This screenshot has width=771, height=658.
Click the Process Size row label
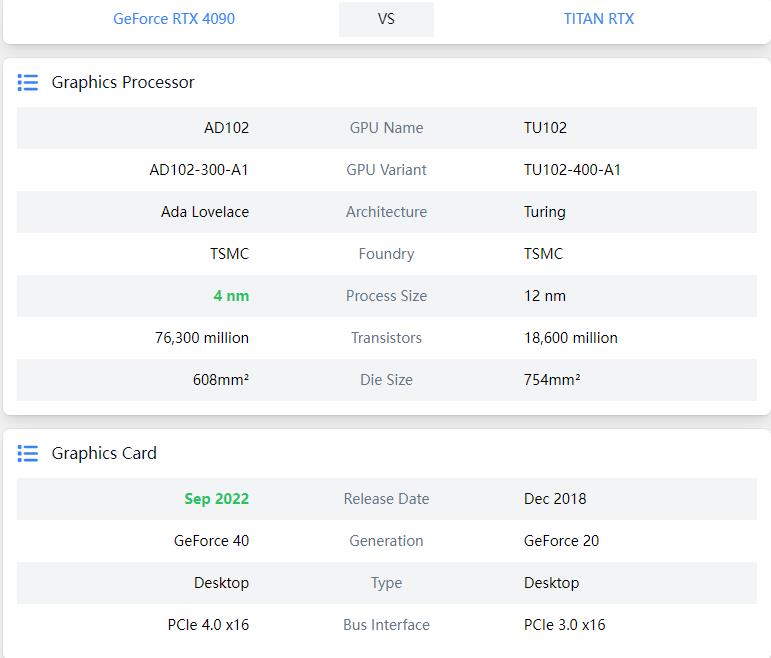[x=386, y=296]
